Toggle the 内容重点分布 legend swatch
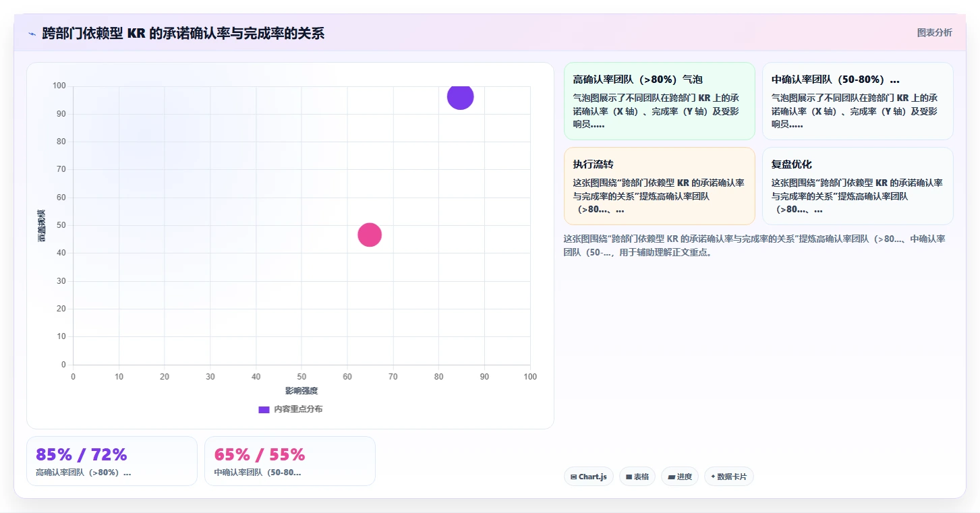Viewport: 980px width, 513px height. coord(264,409)
